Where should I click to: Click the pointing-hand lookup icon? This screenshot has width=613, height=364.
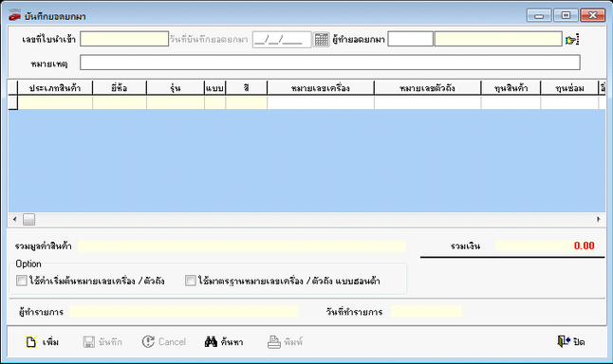coord(572,40)
